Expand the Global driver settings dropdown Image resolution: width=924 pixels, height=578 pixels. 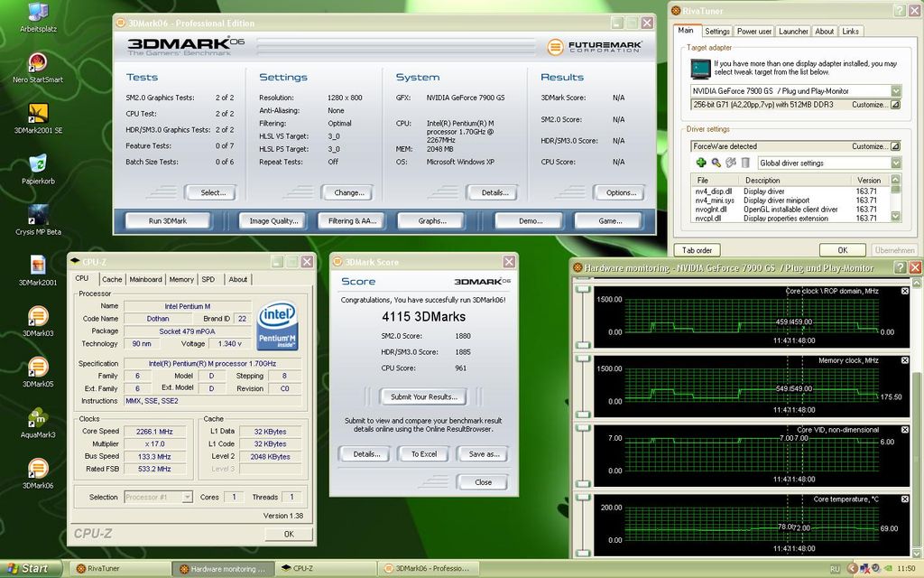(896, 163)
